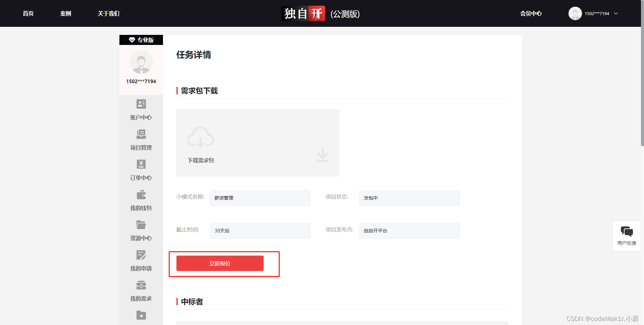Image resolution: width=644 pixels, height=325 pixels.
Task: Open 会员中心 in top navigation
Action: coord(531,13)
